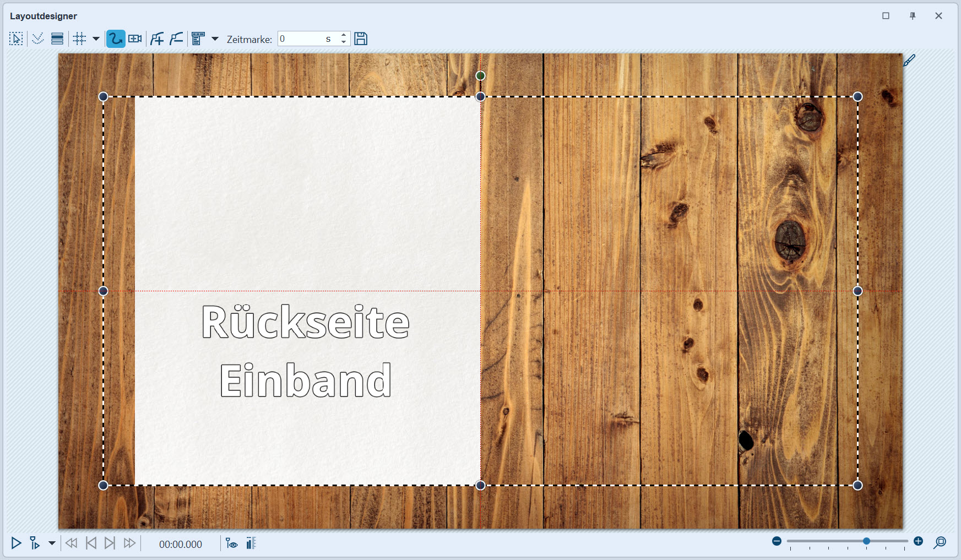This screenshot has width=961, height=560.
Task: Open the grid options dropdown arrow
Action: 96,39
